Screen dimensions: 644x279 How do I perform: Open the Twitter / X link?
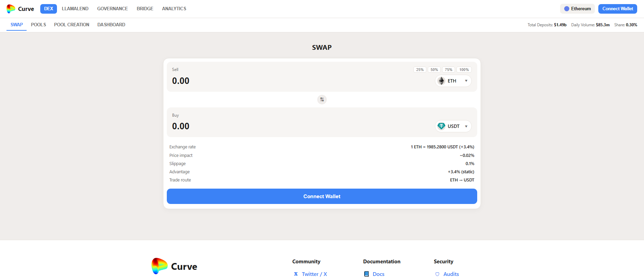[314, 274]
